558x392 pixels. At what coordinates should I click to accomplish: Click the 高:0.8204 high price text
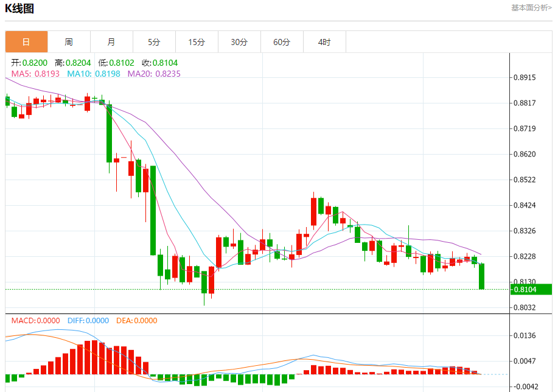click(x=73, y=63)
